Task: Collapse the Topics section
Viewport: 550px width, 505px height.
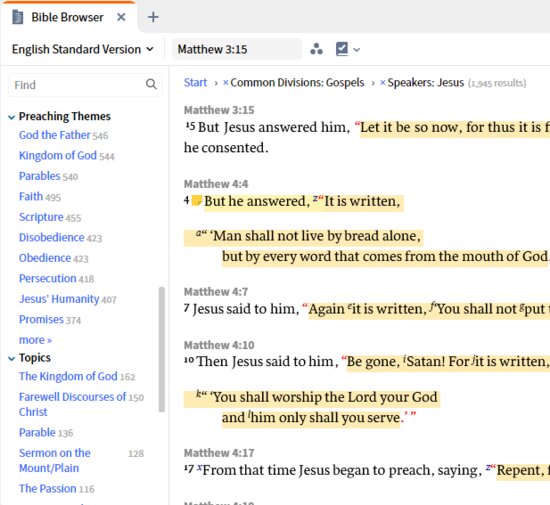Action: [x=12, y=358]
